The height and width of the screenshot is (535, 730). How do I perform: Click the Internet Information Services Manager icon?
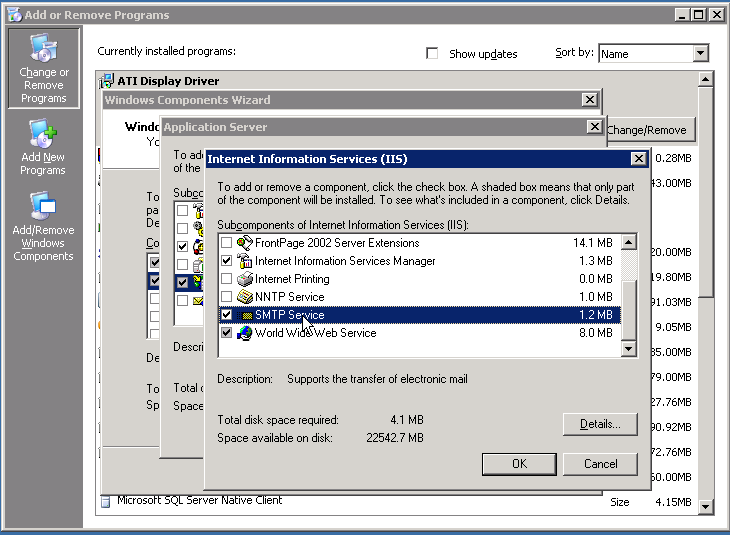(244, 261)
